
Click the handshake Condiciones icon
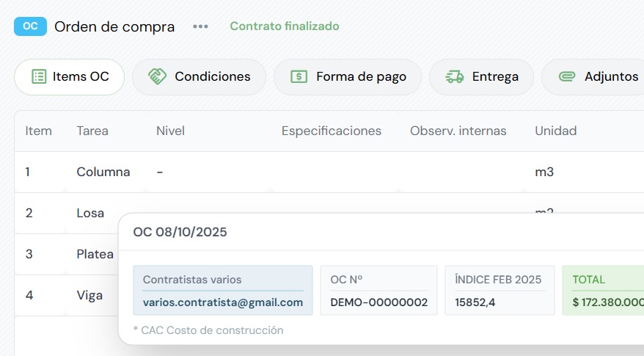point(157,76)
